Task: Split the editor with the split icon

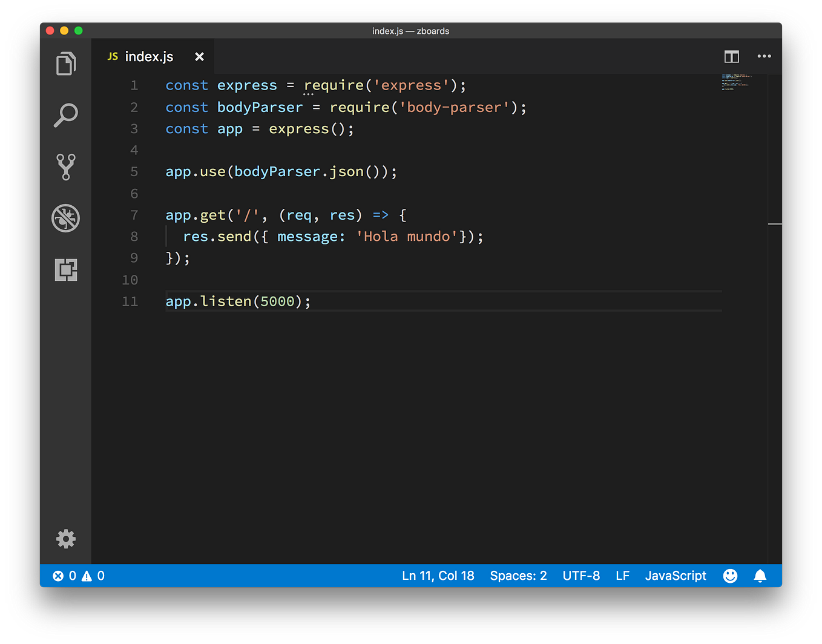Action: (x=731, y=56)
